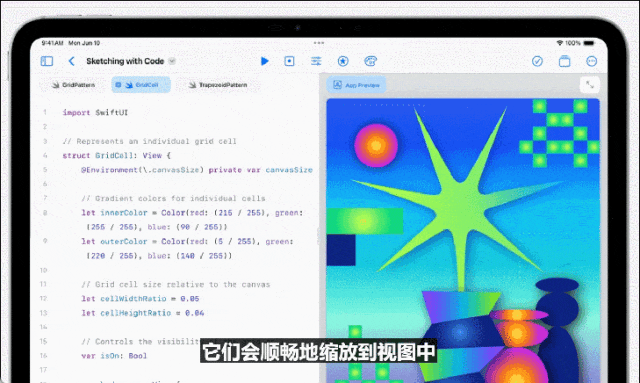This screenshot has height=383, width=640.
Task: Expand the preview to full screen
Action: pos(590,85)
